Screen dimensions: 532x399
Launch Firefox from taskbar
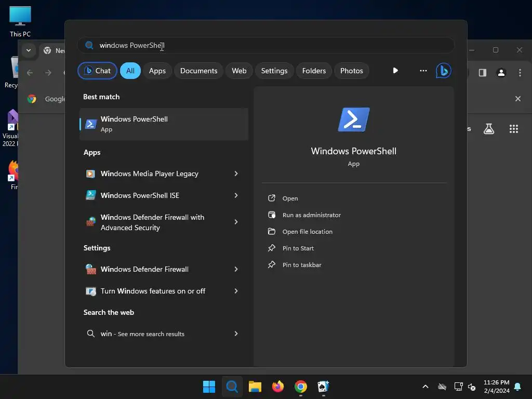(x=278, y=387)
